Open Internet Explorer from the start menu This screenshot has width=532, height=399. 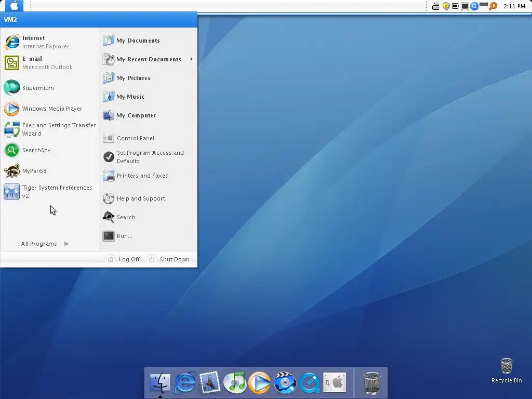click(49, 42)
